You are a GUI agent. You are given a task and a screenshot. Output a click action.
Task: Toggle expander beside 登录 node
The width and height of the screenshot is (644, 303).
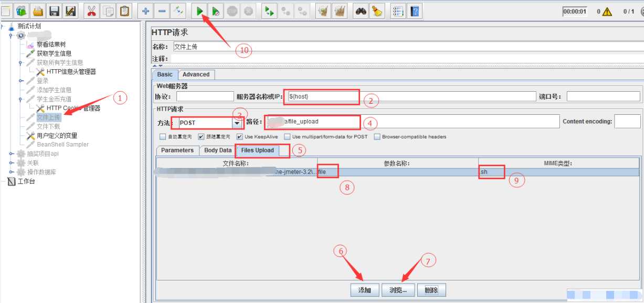coord(21,81)
